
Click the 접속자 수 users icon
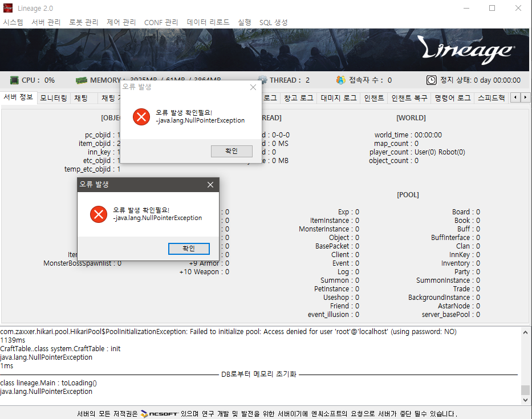340,80
